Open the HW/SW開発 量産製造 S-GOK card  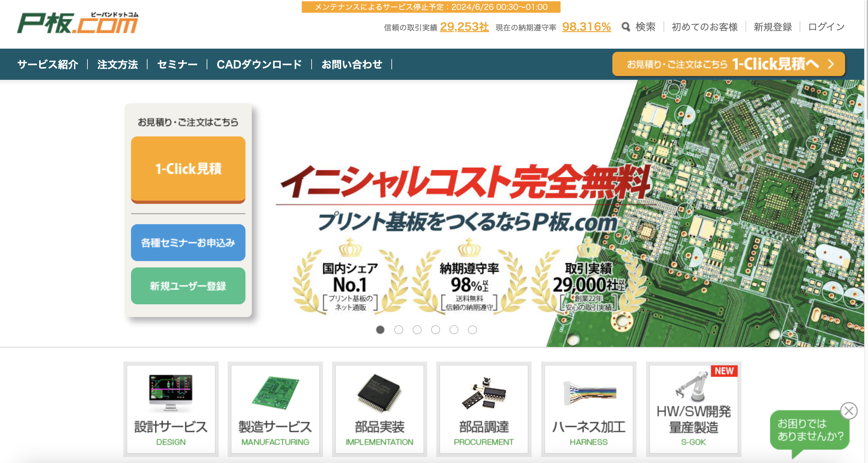pos(693,409)
